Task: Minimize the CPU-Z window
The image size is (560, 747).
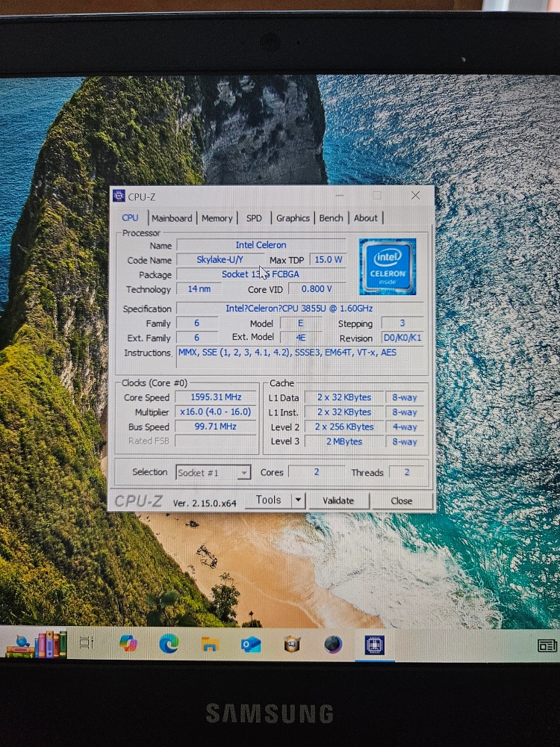Action: [340, 195]
